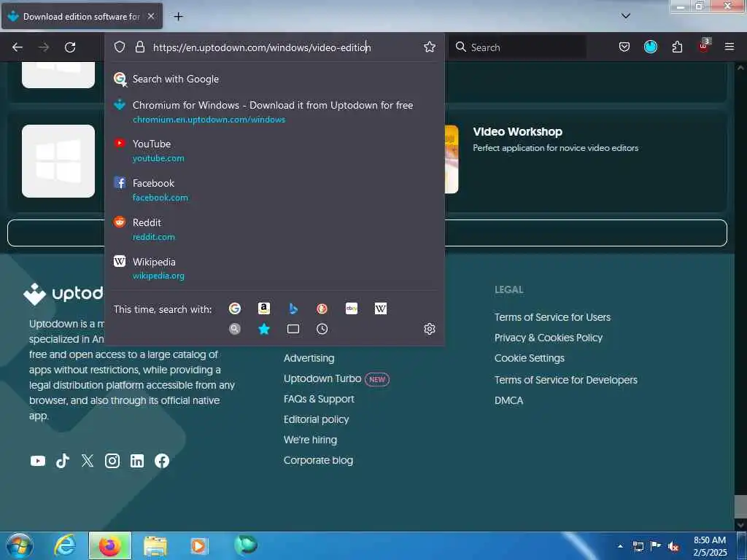Open the Save to Pocket icon
This screenshot has height=560, width=747.
click(624, 47)
